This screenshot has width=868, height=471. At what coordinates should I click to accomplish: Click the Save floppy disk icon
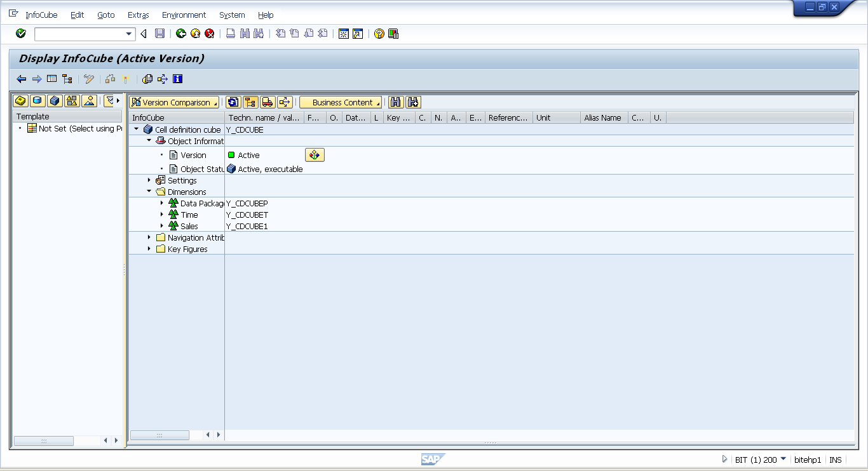click(159, 34)
